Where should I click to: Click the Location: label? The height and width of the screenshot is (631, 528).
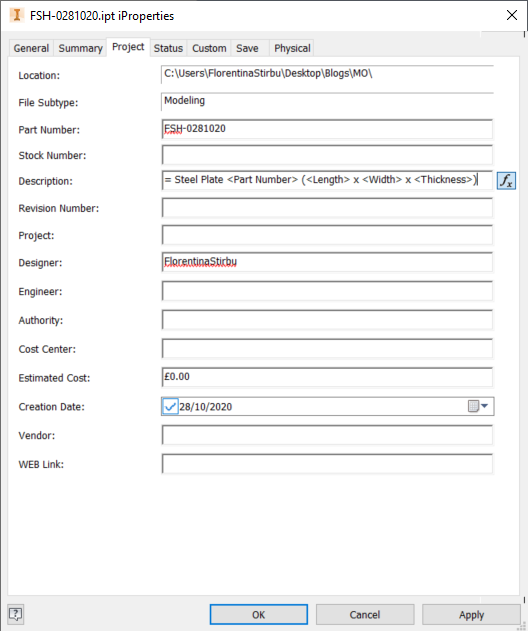tap(39, 75)
